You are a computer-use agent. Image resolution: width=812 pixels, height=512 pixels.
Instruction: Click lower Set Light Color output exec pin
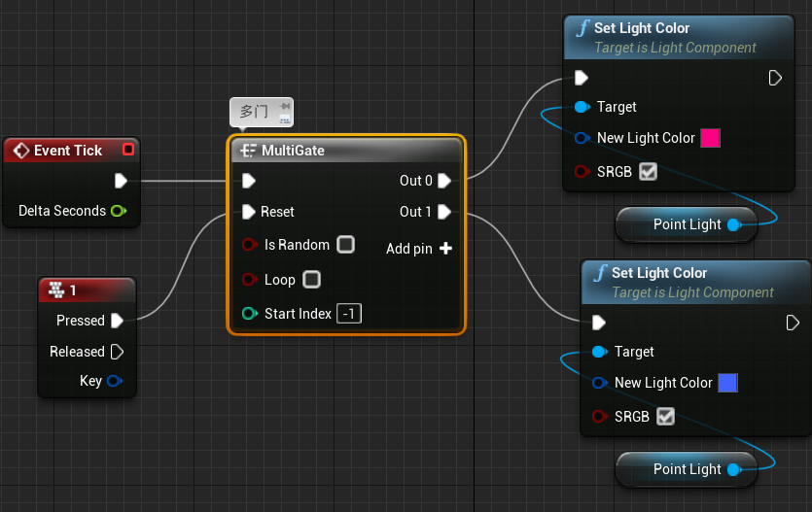click(793, 323)
